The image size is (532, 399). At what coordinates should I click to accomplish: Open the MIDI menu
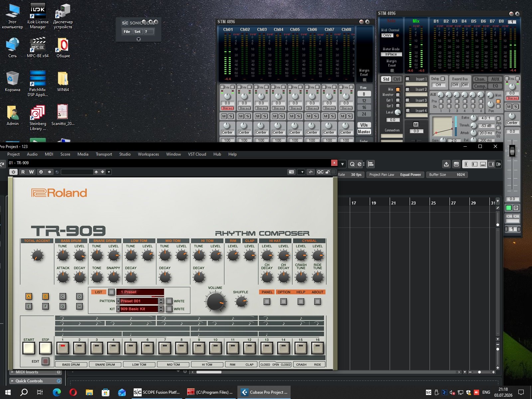[49, 154]
